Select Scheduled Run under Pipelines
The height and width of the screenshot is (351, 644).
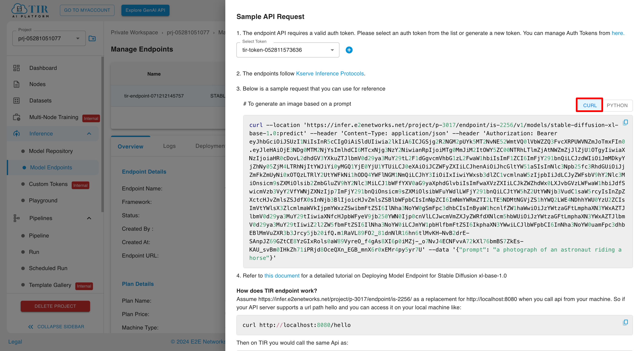coord(48,268)
